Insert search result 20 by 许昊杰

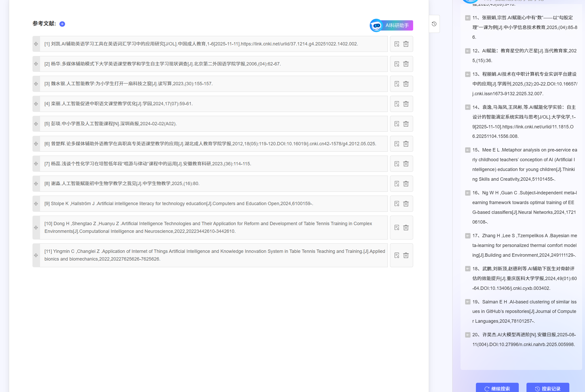tap(468, 335)
